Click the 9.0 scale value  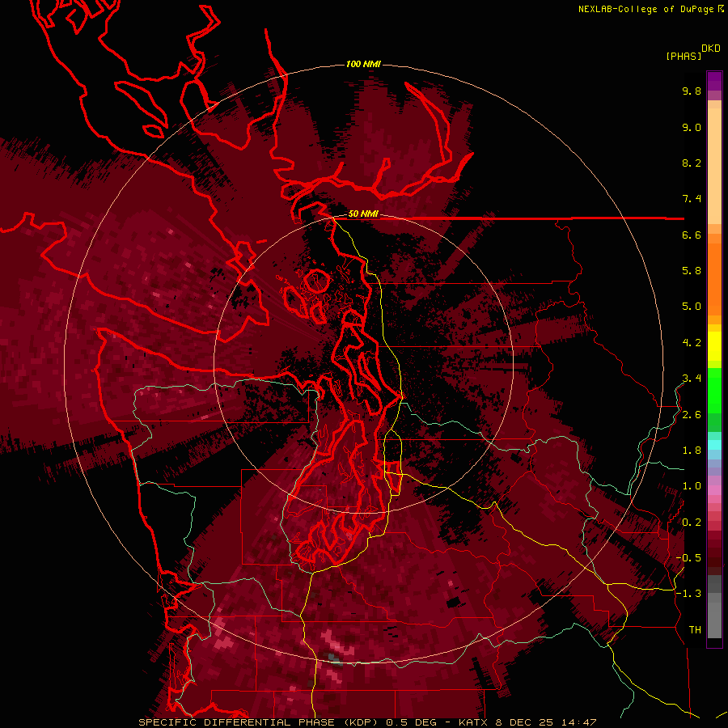[692, 127]
